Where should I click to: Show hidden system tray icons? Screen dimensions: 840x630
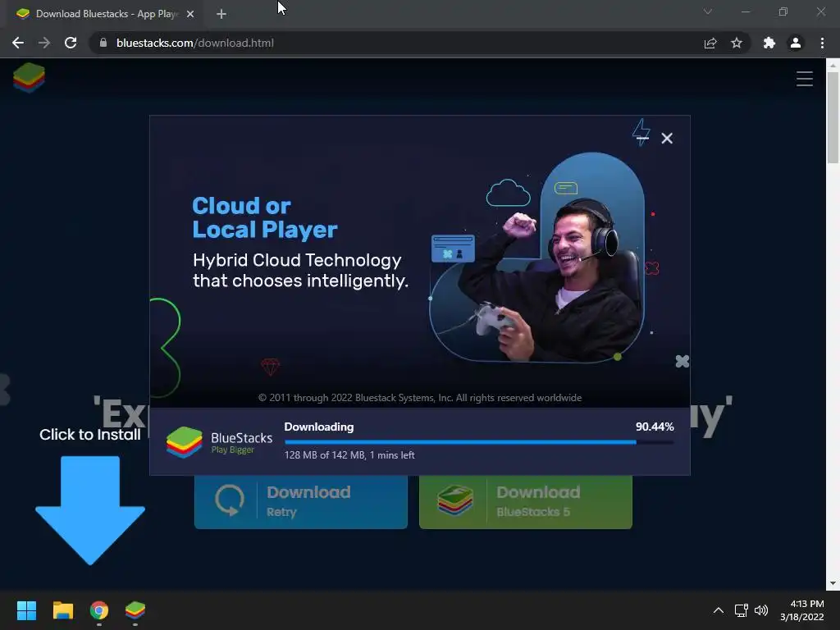719,610
